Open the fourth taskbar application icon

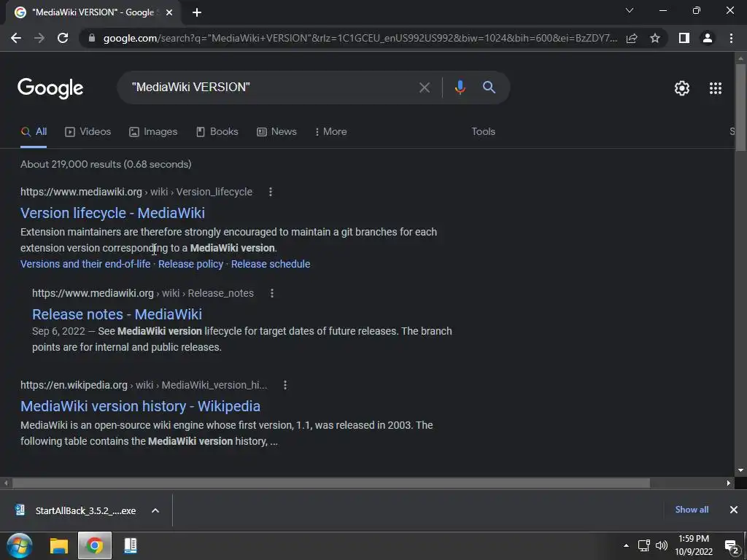(x=131, y=545)
